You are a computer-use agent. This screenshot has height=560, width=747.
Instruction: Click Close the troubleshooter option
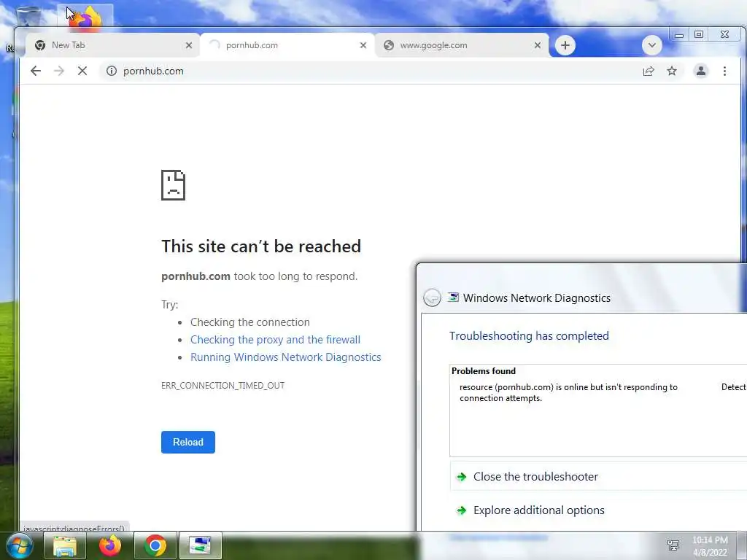tap(598, 477)
